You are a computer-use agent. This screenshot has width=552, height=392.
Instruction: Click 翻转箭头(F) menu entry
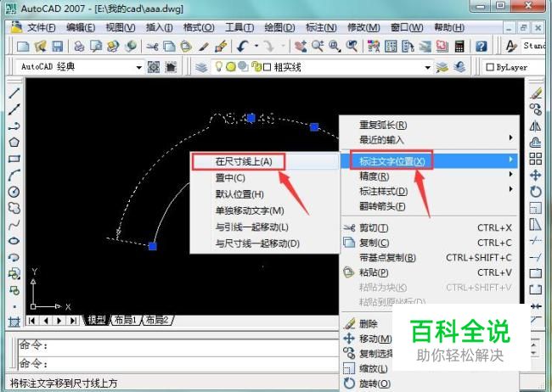click(x=382, y=206)
